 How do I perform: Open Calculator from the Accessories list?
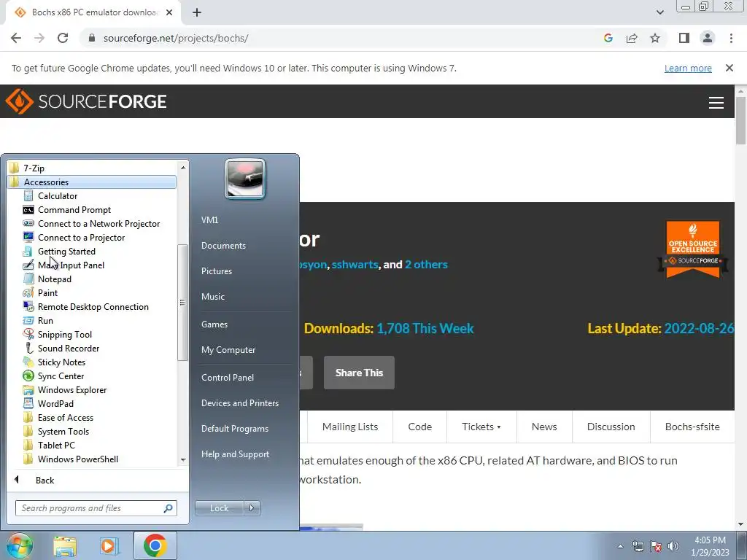57,195
